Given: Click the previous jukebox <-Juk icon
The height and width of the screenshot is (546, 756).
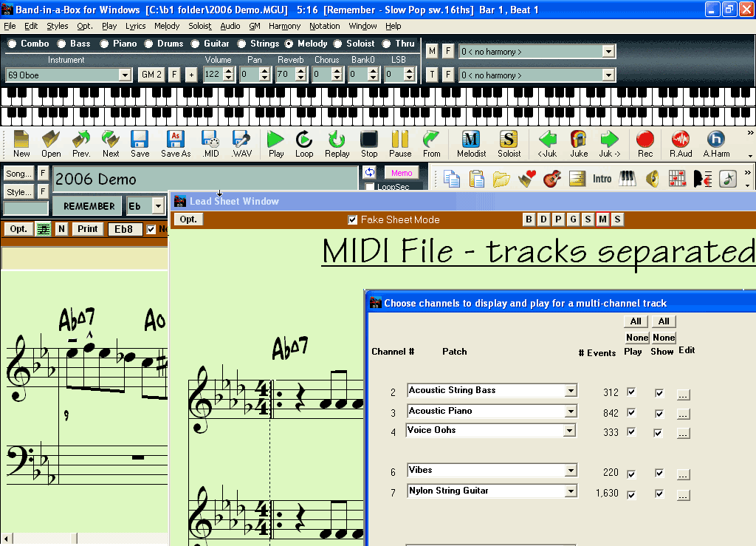Looking at the screenshot, I should pos(547,144).
